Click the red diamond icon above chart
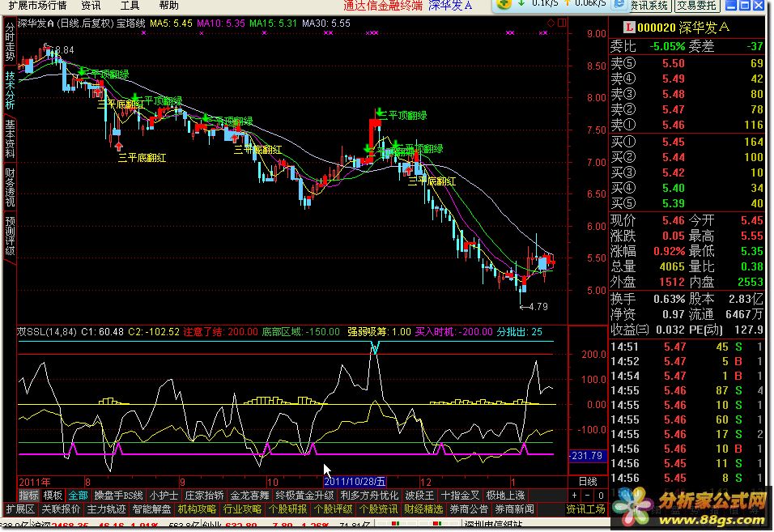 [x=551, y=23]
